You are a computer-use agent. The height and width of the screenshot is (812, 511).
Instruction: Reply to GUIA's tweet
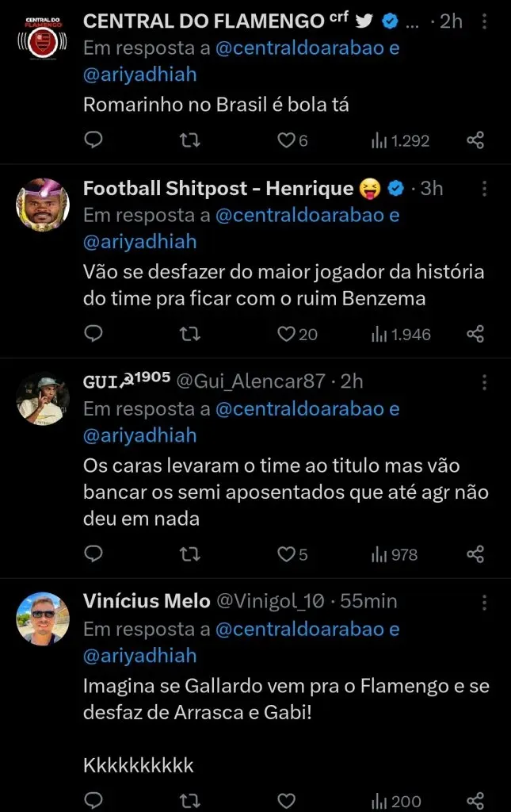93,554
